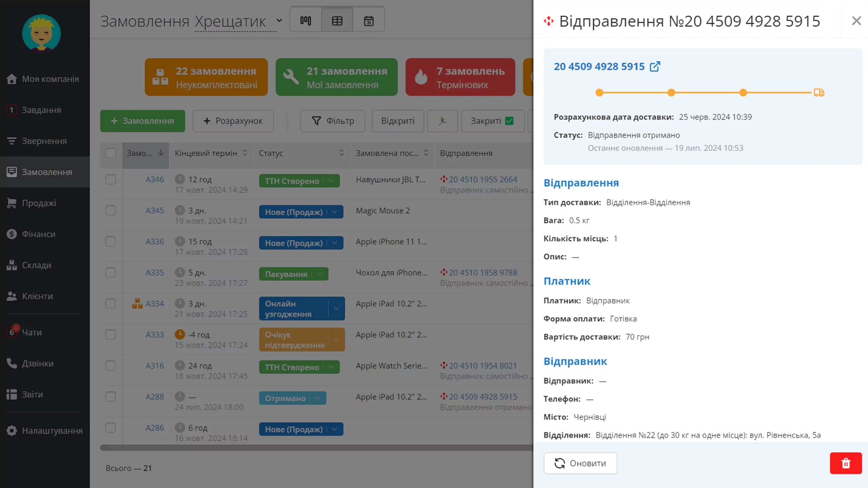Viewport: 868px width, 488px height.
Task: Open order link A346
Action: coord(155,180)
